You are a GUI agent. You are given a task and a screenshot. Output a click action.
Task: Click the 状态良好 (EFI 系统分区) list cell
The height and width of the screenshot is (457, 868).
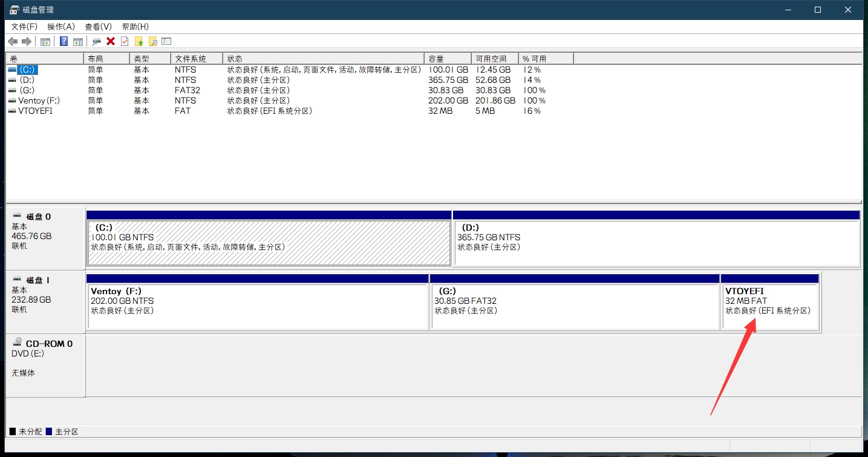270,111
